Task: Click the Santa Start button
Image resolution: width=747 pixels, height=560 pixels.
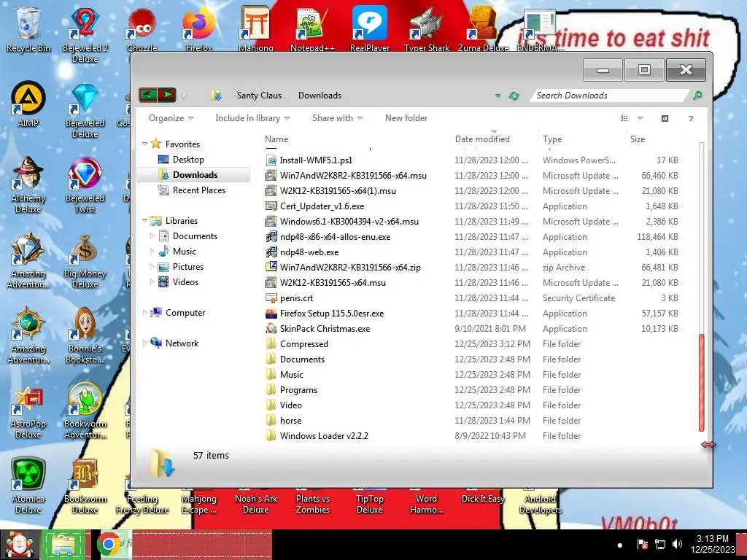Action: tap(19, 544)
